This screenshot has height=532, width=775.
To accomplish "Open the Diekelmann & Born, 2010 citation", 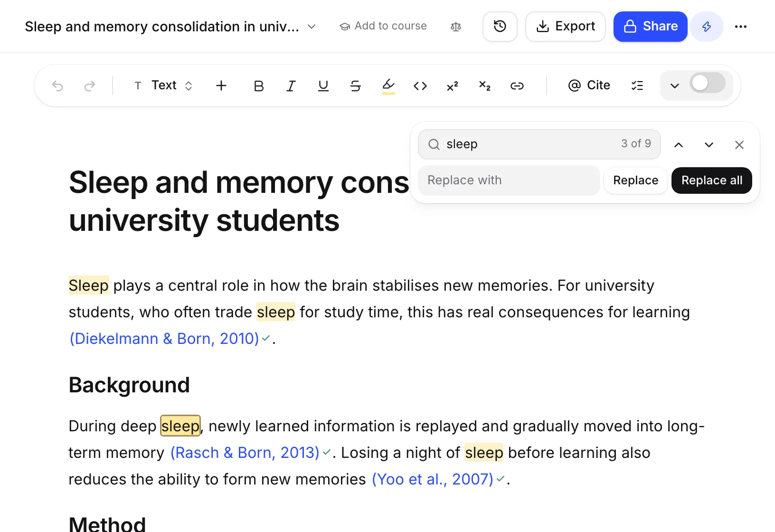I will pos(164,339).
